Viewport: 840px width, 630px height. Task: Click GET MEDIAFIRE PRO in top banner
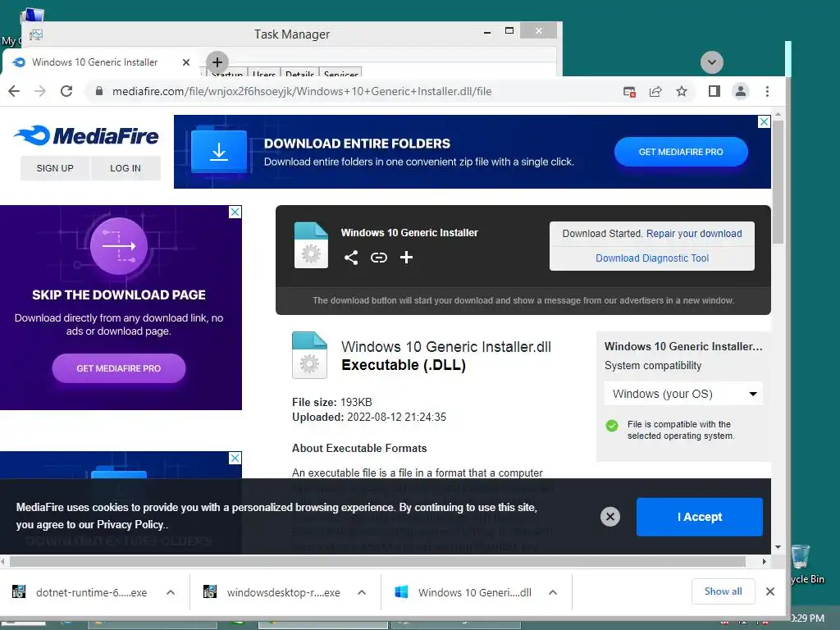coord(681,152)
